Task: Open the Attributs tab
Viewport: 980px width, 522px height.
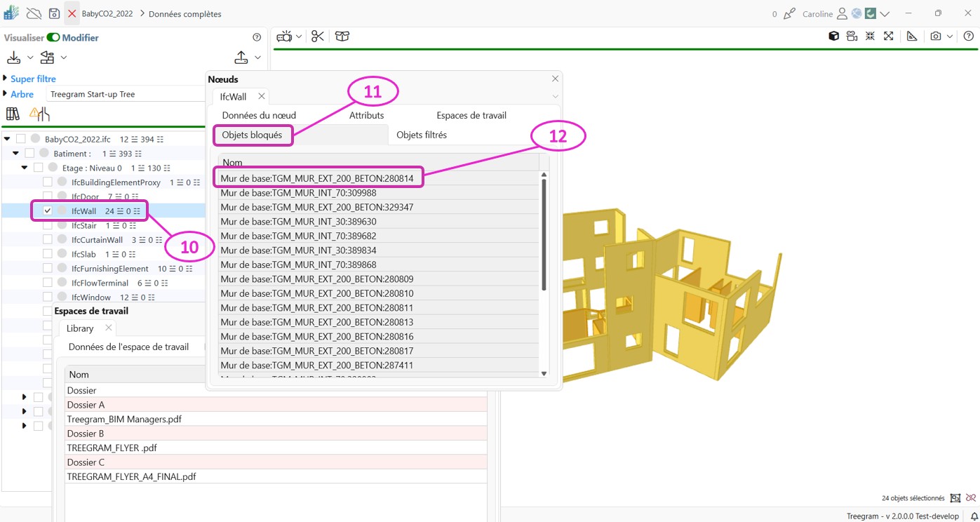Action: (x=366, y=115)
